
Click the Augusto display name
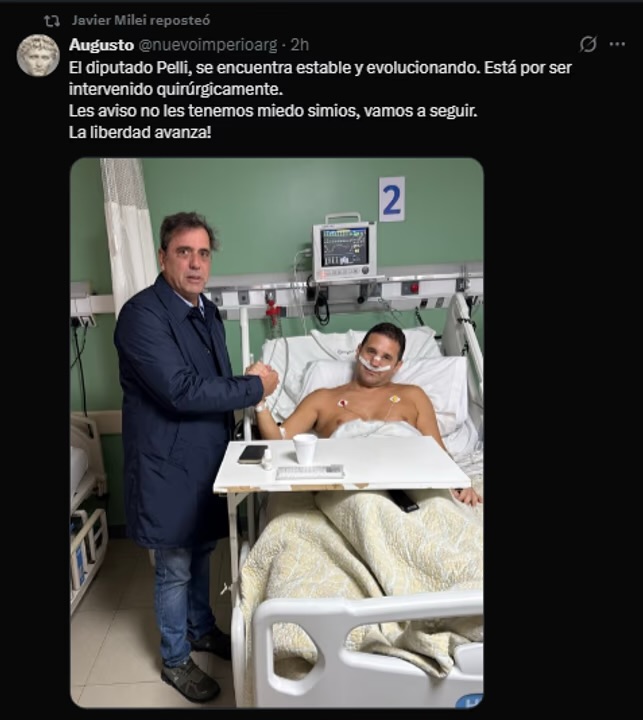point(101,45)
